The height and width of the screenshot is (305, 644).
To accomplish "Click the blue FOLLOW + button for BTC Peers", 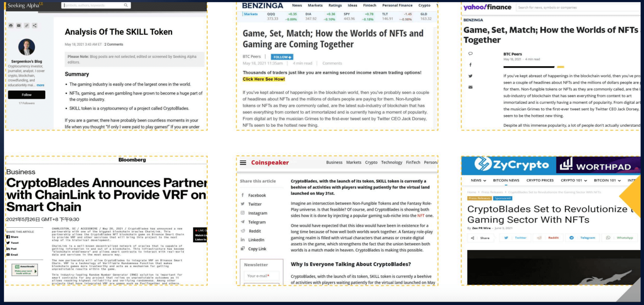I will pos(282,57).
